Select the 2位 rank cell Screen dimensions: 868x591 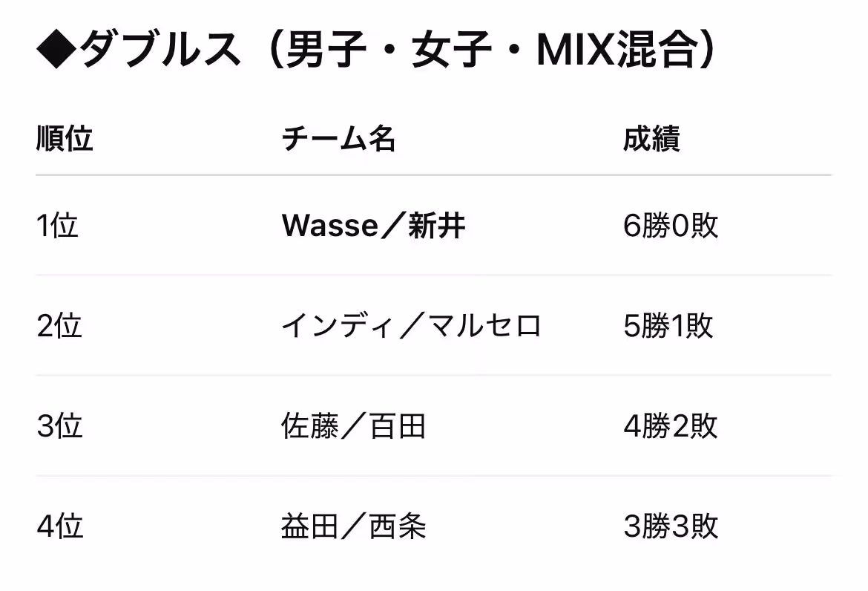[59, 326]
